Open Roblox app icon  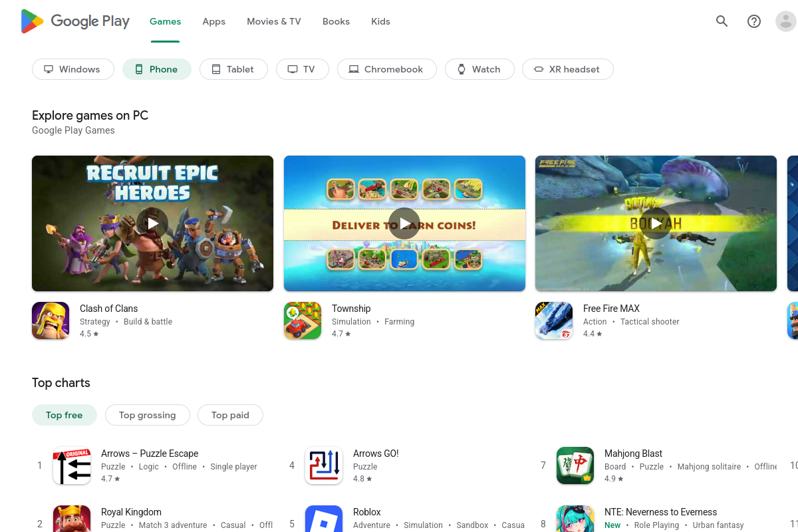coord(324,519)
